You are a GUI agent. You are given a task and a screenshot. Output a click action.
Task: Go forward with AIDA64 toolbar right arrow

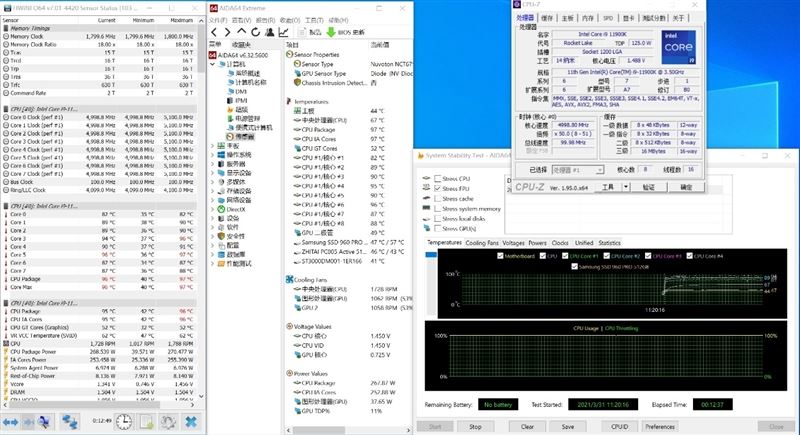228,32
